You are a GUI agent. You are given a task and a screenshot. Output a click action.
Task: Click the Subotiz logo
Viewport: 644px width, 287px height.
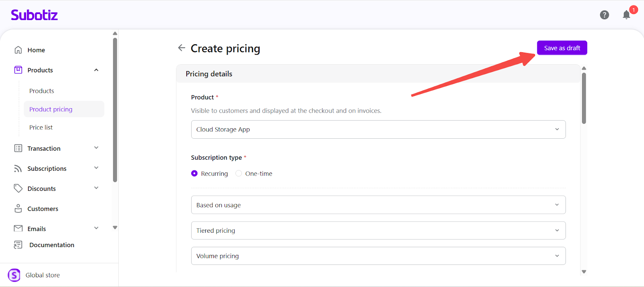[x=34, y=15]
